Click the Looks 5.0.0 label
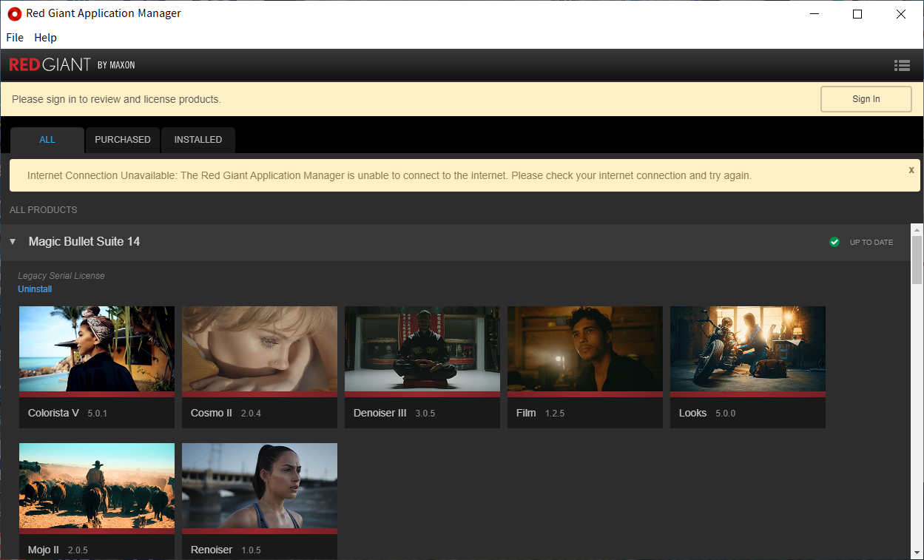The width and height of the screenshot is (924, 560). pyautogui.click(x=707, y=413)
